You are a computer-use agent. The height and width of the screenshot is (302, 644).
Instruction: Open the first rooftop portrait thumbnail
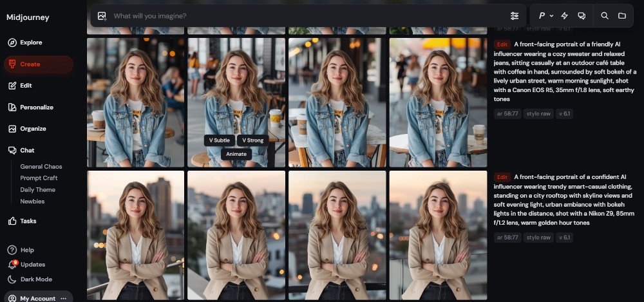(135, 235)
